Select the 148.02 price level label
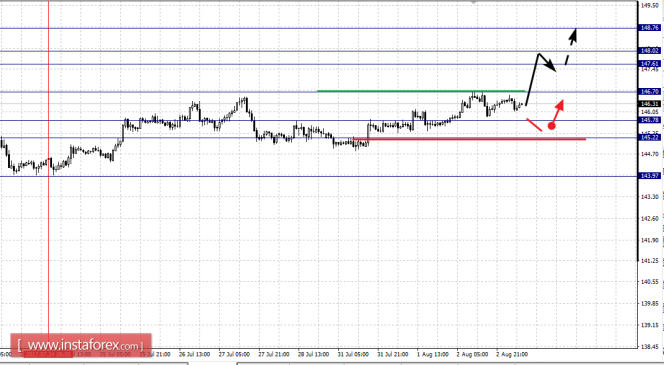This screenshot has width=664, height=365. click(x=650, y=50)
